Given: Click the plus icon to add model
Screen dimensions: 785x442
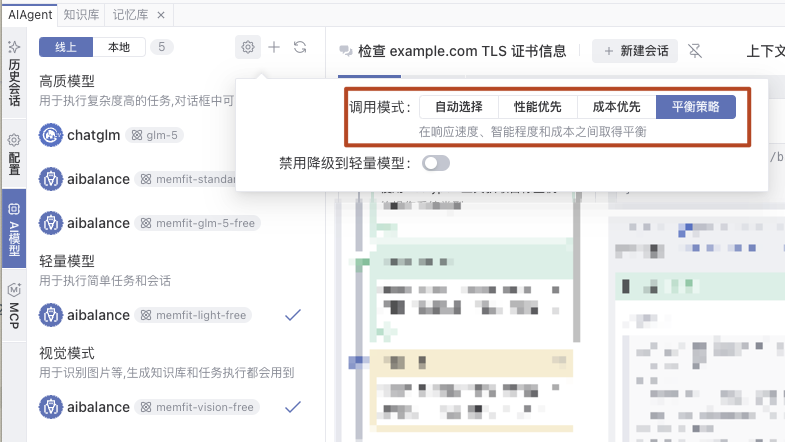Looking at the screenshot, I should [274, 47].
